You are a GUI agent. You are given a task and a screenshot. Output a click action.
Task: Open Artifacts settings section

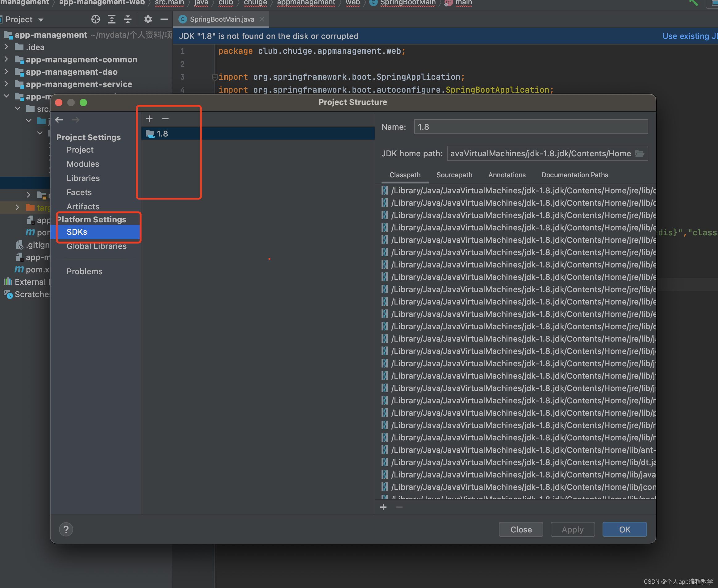click(x=83, y=207)
